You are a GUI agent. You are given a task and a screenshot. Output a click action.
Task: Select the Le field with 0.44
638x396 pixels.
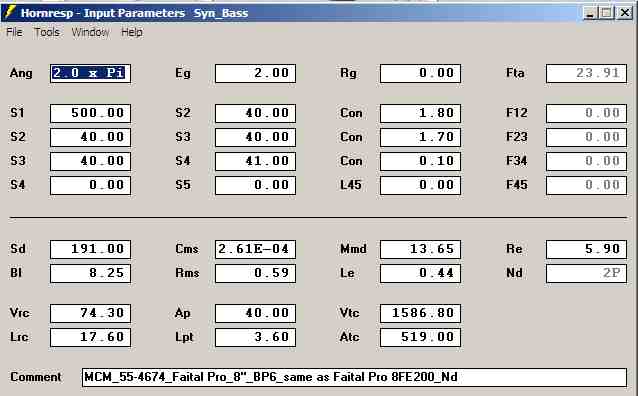click(420, 273)
